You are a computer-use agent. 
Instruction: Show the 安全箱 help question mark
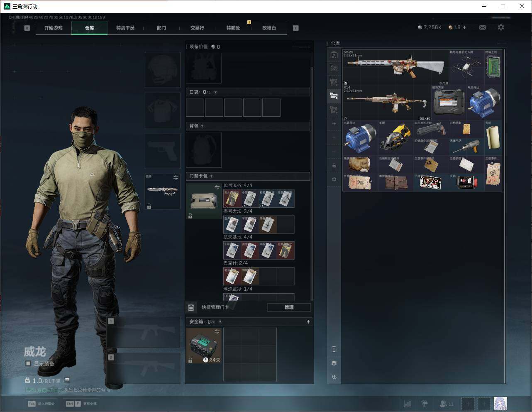coord(220,322)
